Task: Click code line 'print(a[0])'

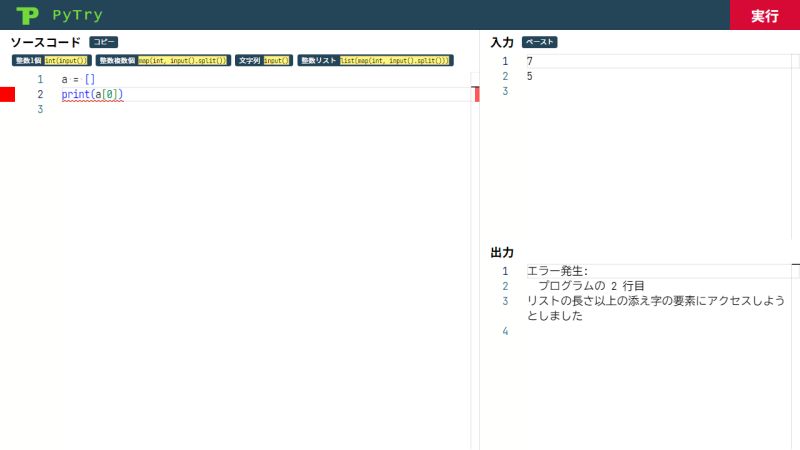Action: tap(92, 94)
